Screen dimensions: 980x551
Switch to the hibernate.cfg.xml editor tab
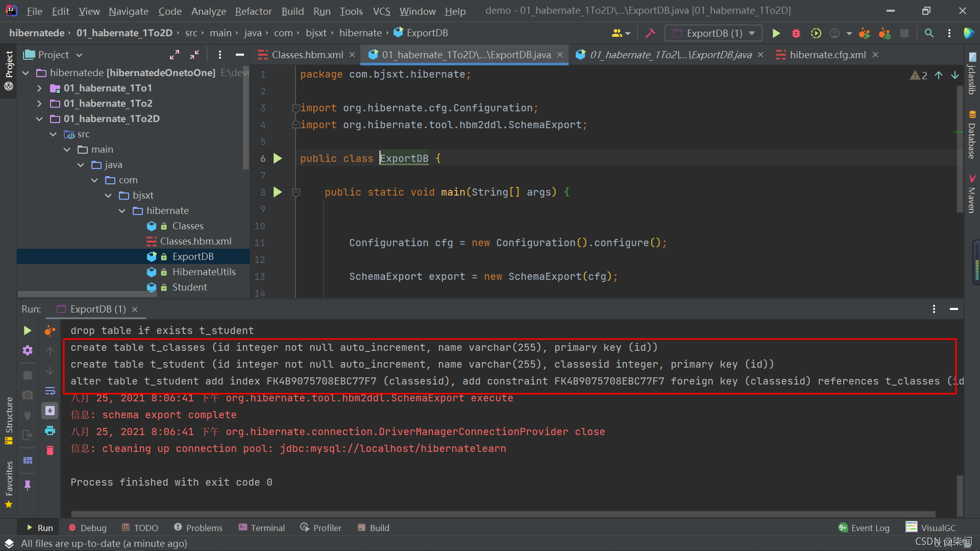(x=827, y=55)
